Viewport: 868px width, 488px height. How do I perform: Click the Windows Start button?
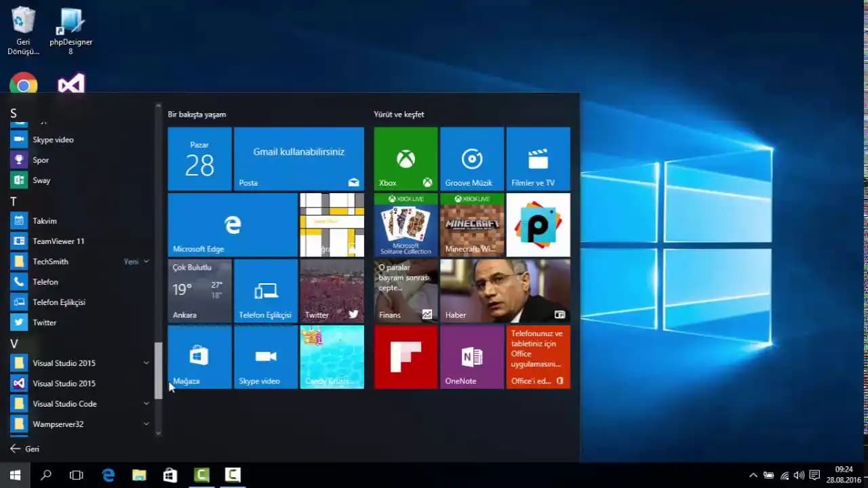[x=15, y=475]
